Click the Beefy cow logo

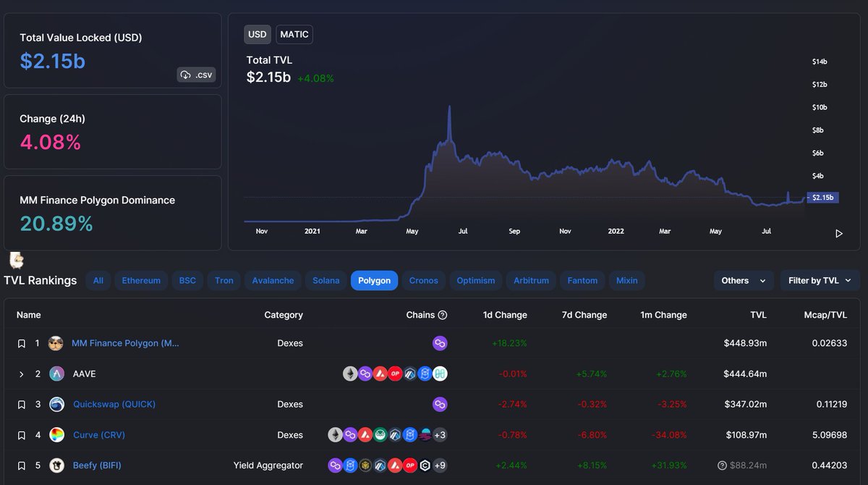pyautogui.click(x=56, y=465)
